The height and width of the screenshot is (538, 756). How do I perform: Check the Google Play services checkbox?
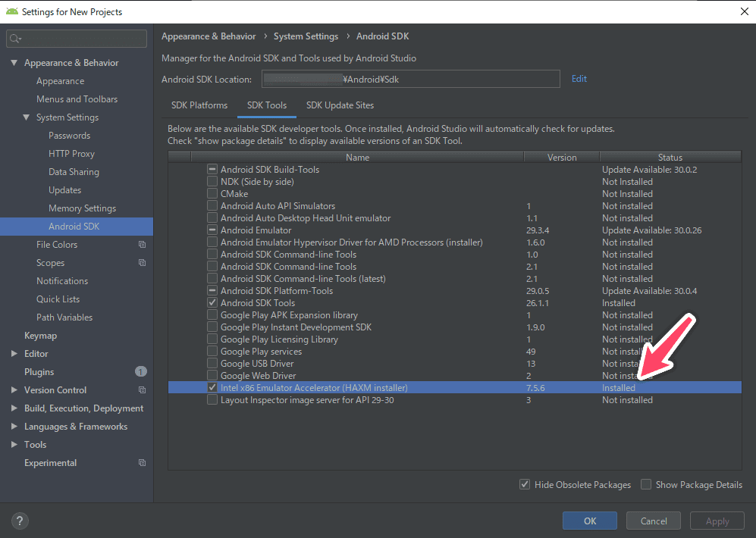(212, 352)
